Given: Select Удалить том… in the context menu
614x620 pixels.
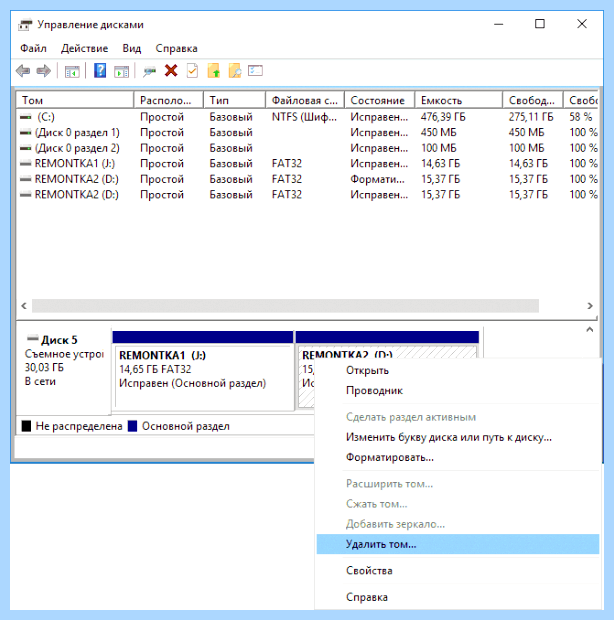Looking at the screenshot, I should [458, 544].
